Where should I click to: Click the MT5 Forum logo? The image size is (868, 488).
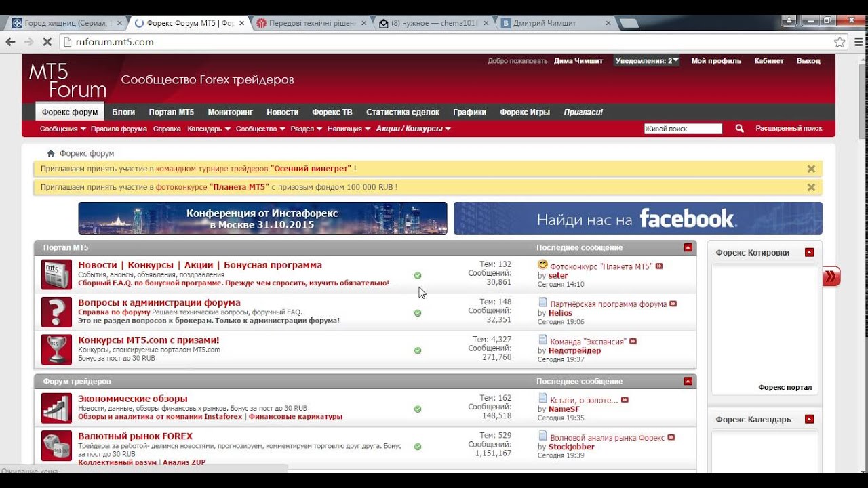click(68, 80)
